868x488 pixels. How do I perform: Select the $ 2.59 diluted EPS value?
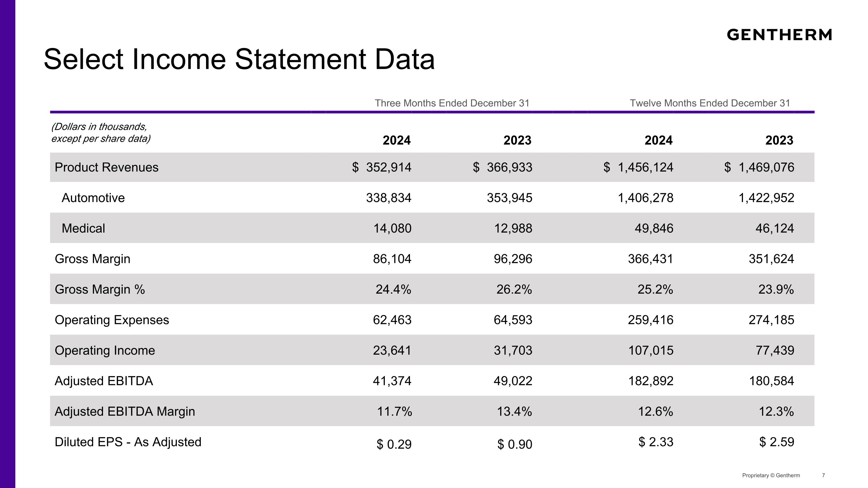pyautogui.click(x=777, y=442)
